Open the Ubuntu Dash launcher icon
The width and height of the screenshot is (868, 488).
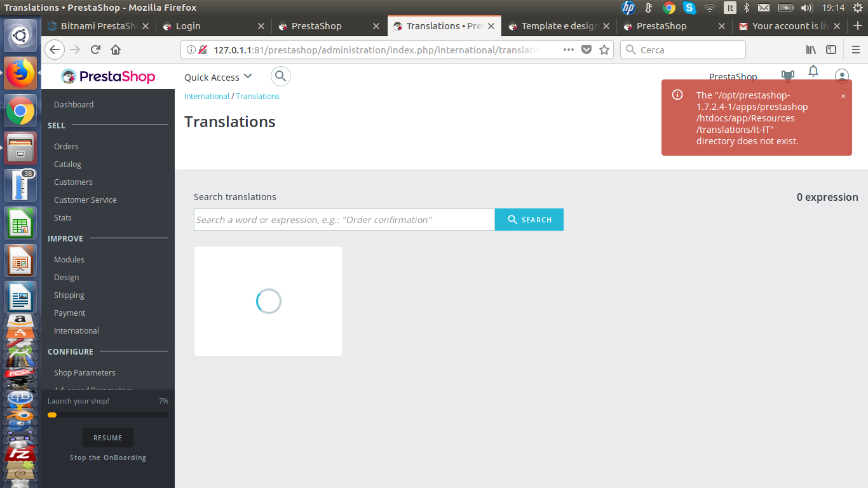20,36
